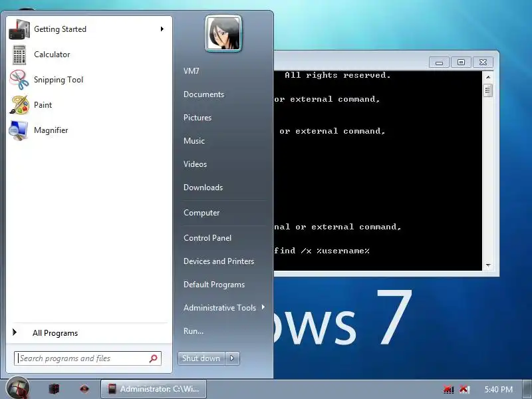Viewport: 532px width, 399px height.
Task: Click the Show desktop strip
Action: click(x=527, y=389)
